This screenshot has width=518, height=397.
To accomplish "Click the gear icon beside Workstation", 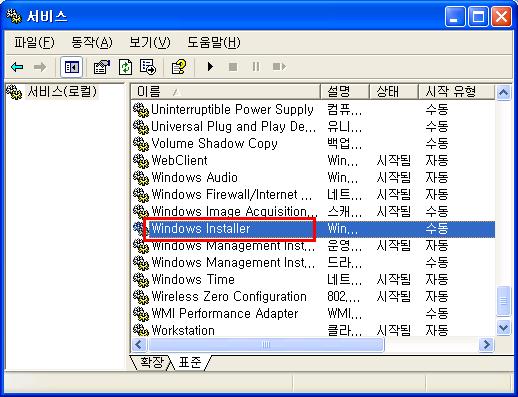I will tap(141, 330).
